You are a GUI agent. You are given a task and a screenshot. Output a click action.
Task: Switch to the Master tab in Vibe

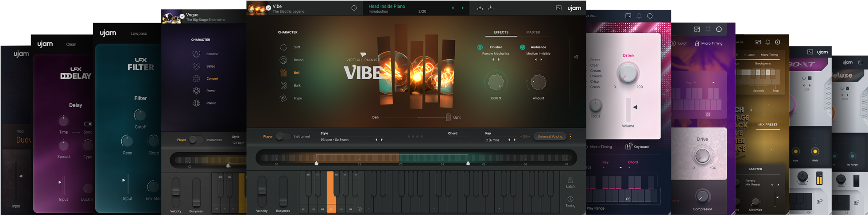pyautogui.click(x=533, y=32)
